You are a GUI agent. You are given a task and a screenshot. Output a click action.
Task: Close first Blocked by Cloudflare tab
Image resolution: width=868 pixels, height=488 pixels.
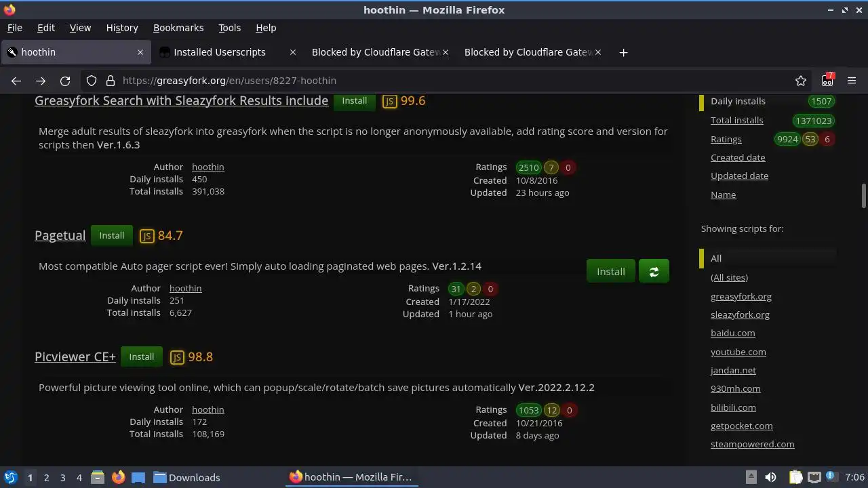click(x=446, y=52)
